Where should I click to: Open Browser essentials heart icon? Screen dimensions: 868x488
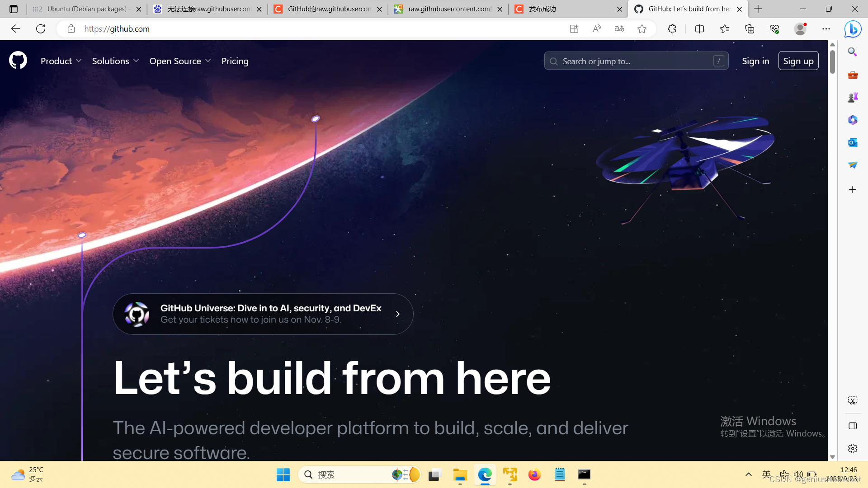tap(774, 29)
